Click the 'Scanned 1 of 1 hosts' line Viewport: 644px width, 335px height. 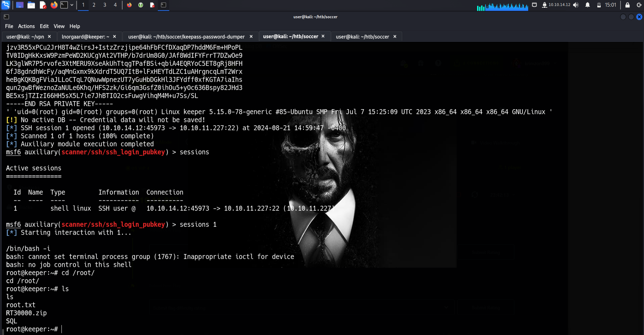[80, 136]
